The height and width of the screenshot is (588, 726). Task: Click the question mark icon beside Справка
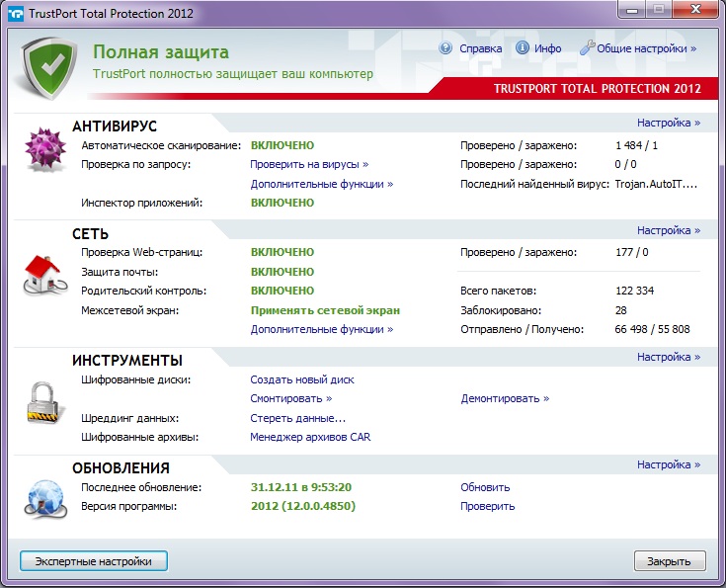point(445,48)
